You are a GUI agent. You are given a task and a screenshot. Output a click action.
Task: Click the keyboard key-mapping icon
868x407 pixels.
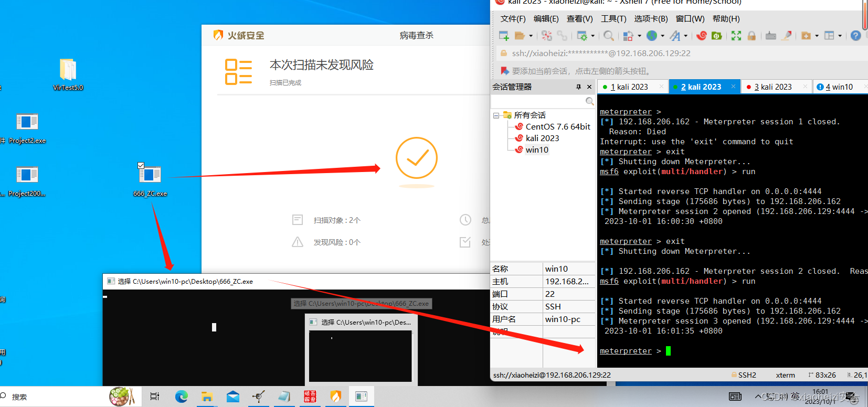click(771, 36)
